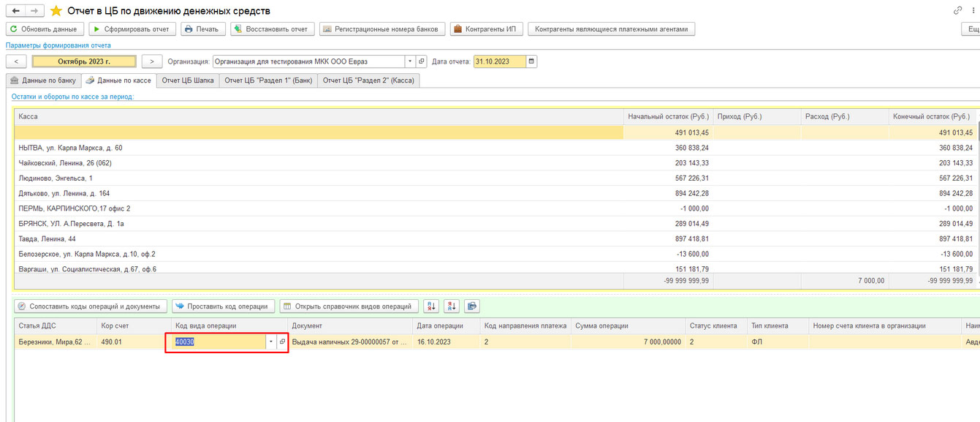
Task: Copy the link using the chain icon
Action: click(x=957, y=11)
